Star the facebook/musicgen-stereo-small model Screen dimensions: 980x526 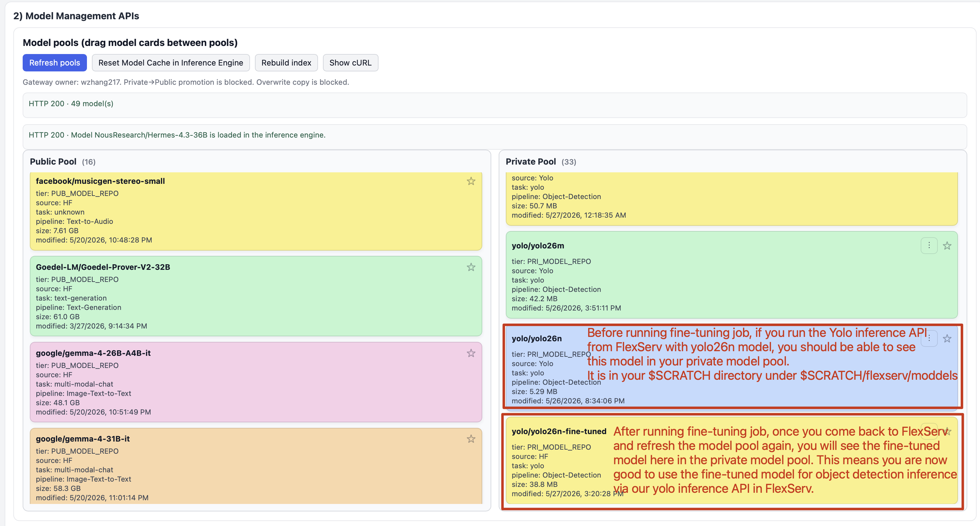point(471,181)
